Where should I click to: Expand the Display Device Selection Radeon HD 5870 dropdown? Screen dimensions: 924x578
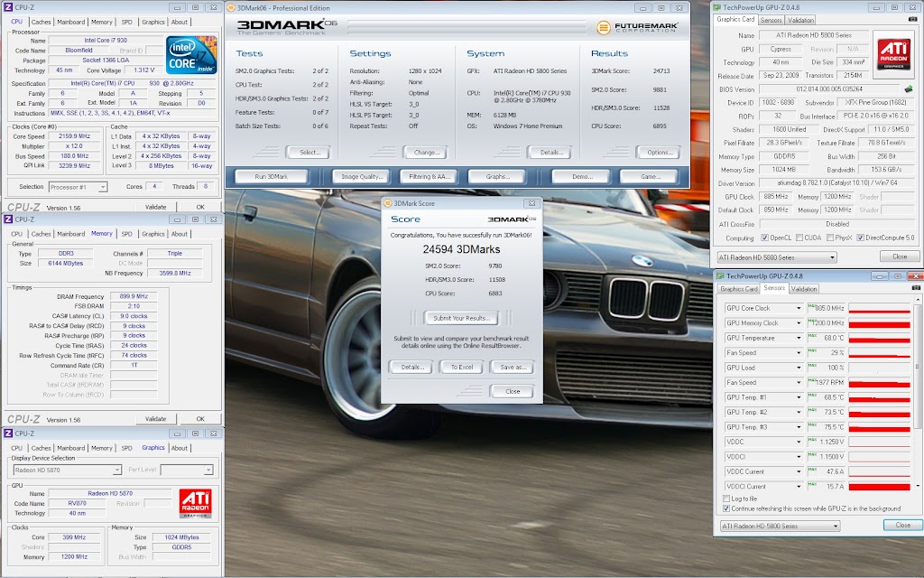[x=117, y=471]
